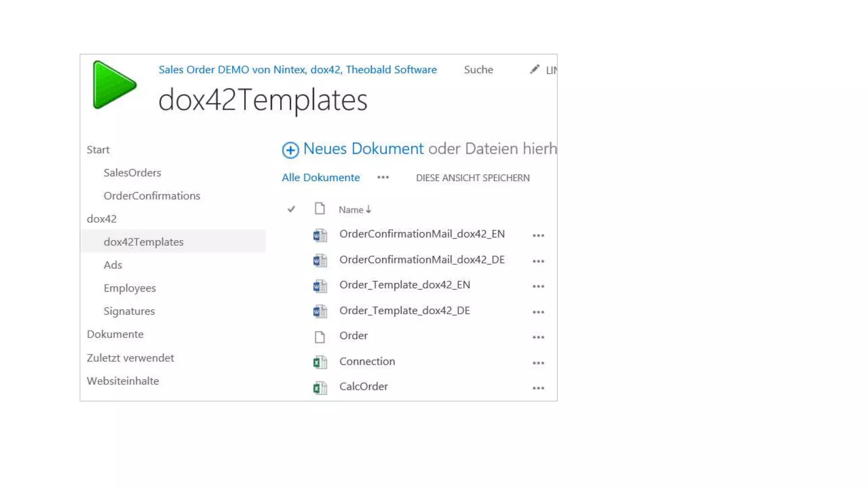Click the blank file icon next to Order
Screen dimensions: 868x488
coord(320,337)
